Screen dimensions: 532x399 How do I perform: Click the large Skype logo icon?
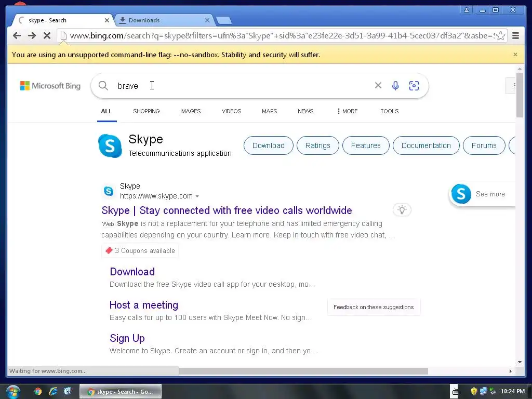[x=110, y=146]
